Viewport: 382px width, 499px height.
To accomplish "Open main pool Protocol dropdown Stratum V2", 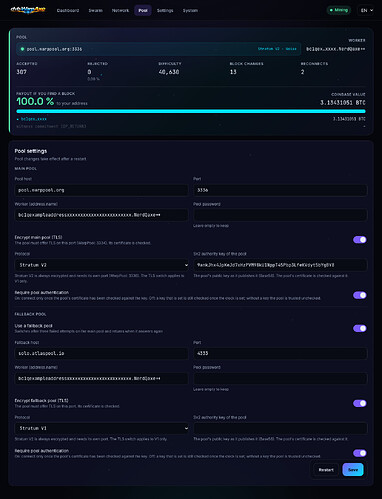I will click(x=101, y=265).
